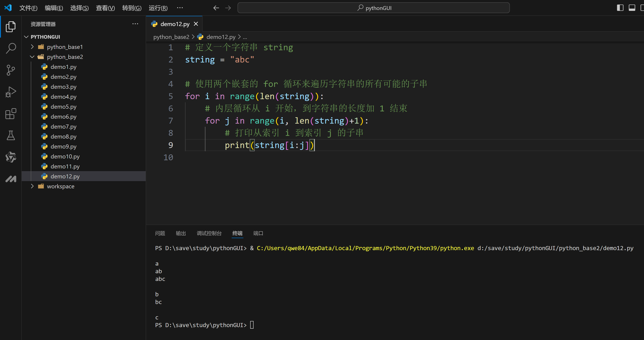Expand the workspace folder
644x340 pixels.
(32, 186)
